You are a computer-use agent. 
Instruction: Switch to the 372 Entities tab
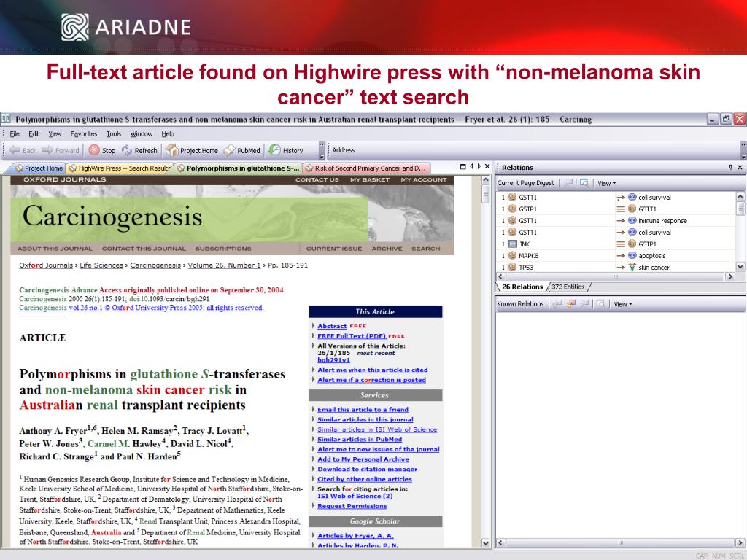[x=568, y=287]
